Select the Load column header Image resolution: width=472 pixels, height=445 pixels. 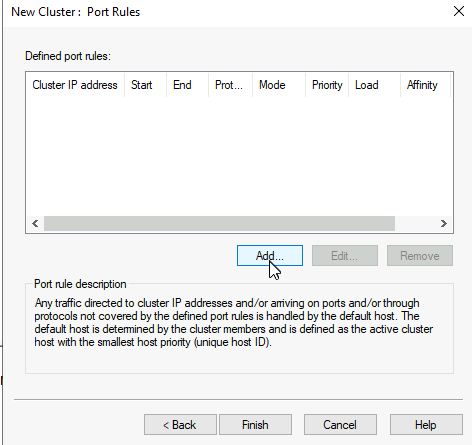pos(374,85)
